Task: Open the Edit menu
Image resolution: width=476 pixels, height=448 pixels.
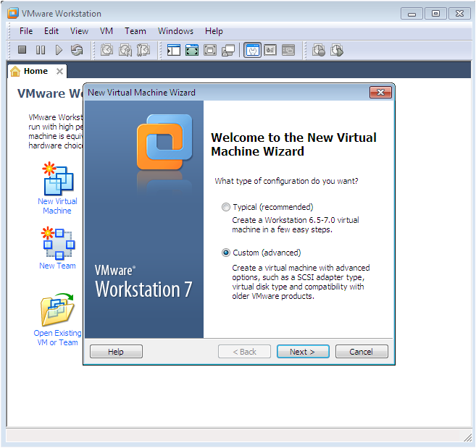Action: point(51,31)
